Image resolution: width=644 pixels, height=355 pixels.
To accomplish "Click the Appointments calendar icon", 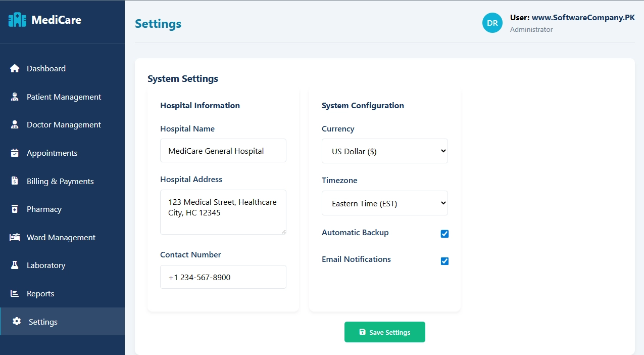I will click(x=15, y=153).
